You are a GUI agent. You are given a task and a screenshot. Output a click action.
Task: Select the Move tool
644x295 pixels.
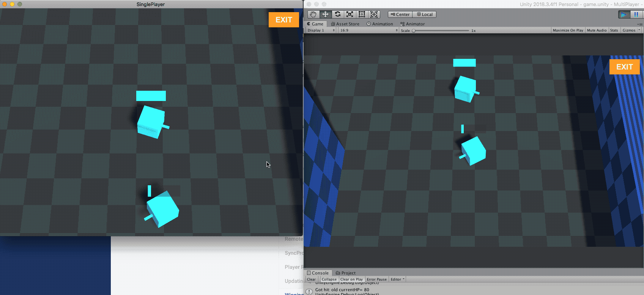(x=325, y=14)
